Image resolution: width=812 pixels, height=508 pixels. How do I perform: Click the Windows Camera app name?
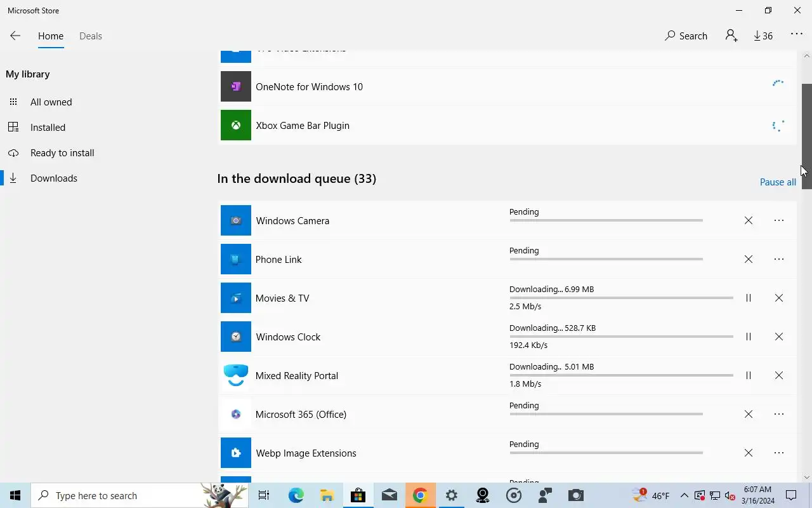pyautogui.click(x=292, y=221)
